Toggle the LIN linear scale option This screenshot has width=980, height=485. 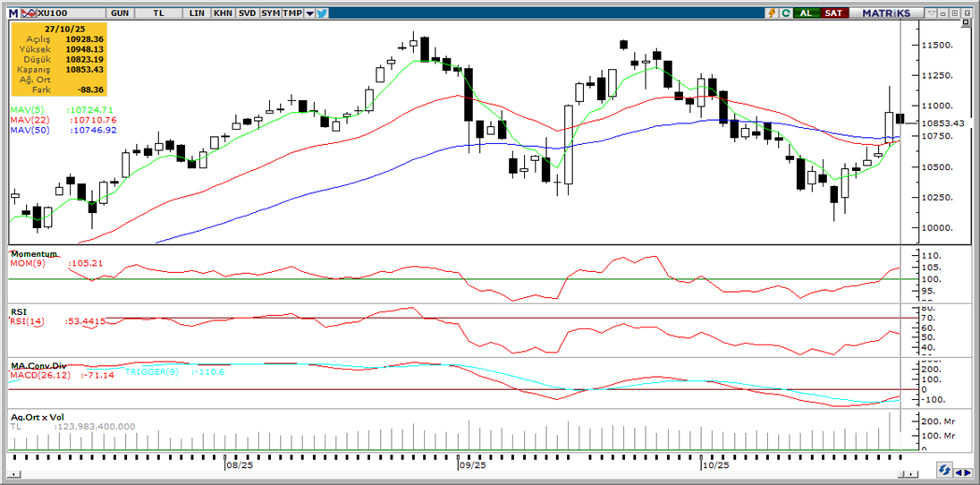point(199,13)
